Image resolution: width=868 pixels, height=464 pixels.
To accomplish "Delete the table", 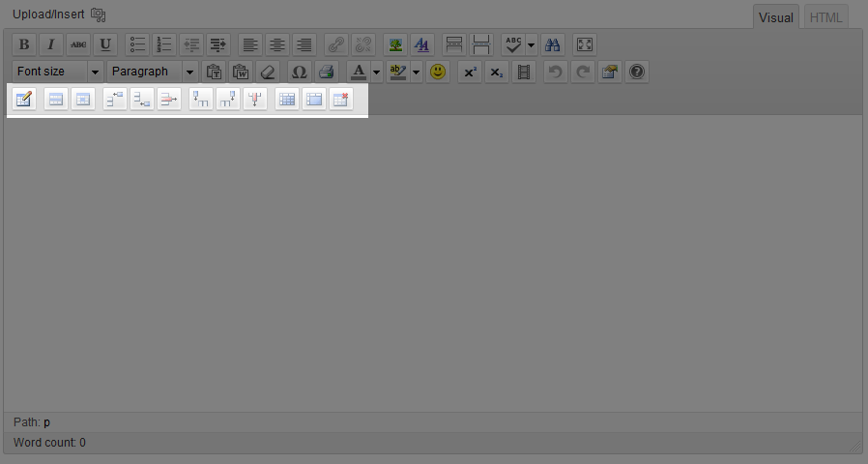I will pos(340,99).
